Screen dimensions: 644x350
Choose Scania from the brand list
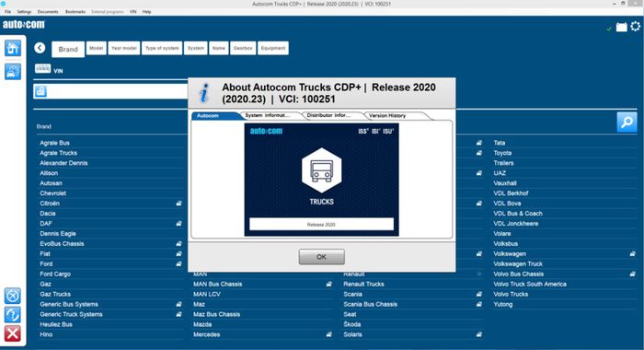coord(352,294)
